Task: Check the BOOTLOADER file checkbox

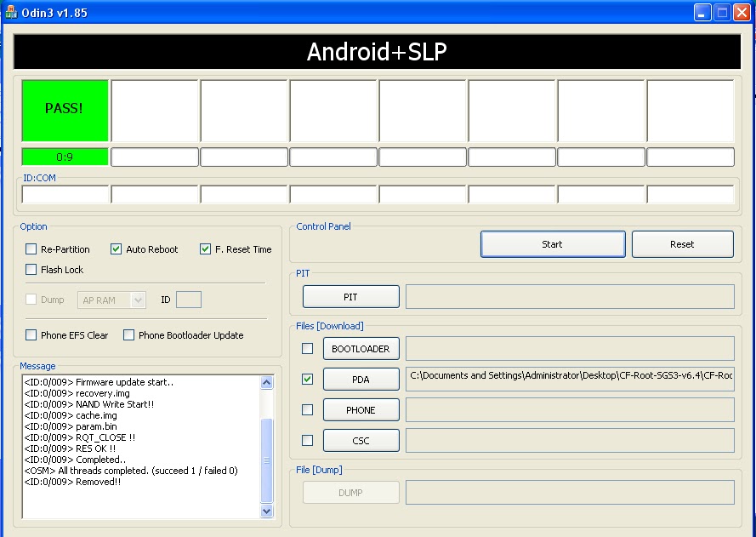Action: coord(307,348)
